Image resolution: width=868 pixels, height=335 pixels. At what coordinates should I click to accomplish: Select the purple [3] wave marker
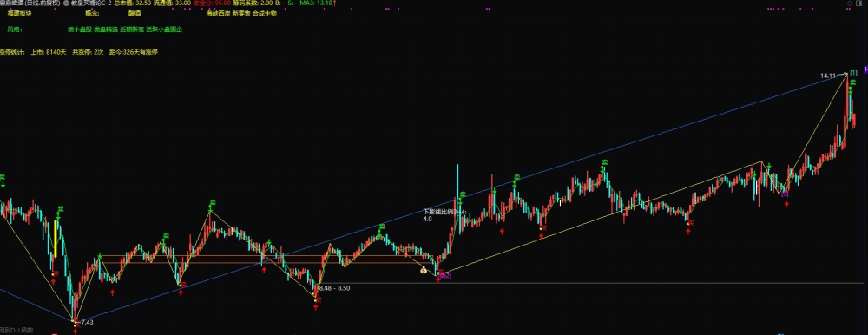785,194
